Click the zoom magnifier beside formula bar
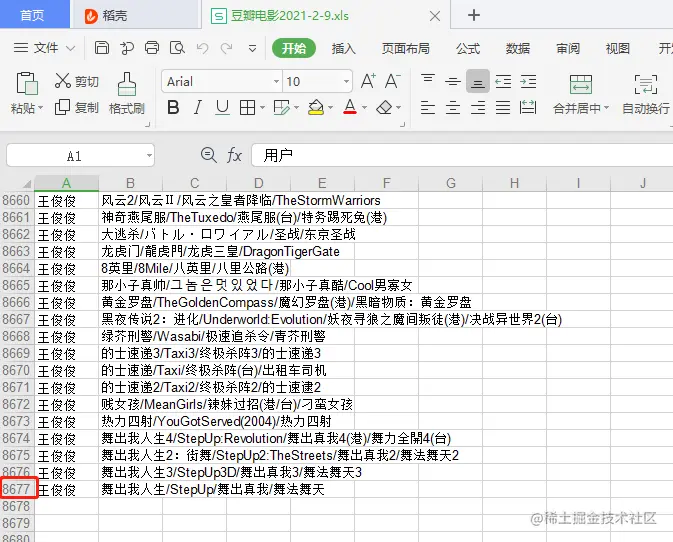 point(209,155)
